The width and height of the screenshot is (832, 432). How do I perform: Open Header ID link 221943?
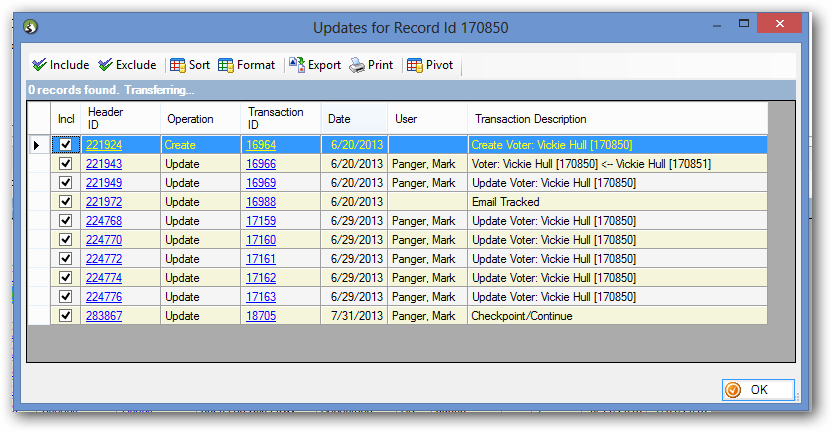coord(104,164)
